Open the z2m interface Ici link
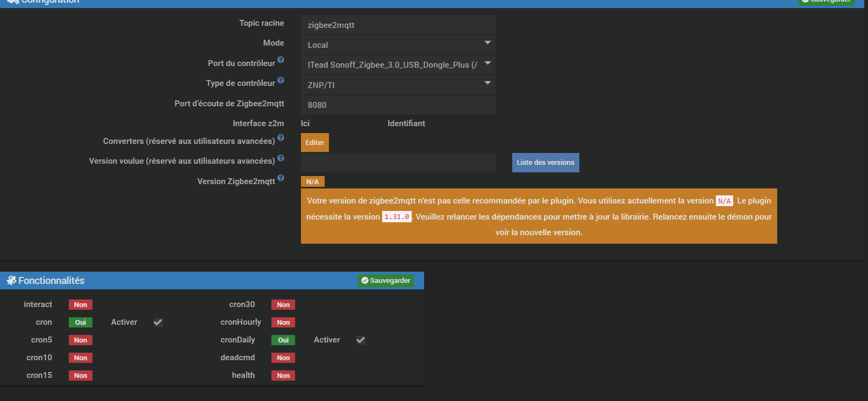This screenshot has width=868, height=401. click(305, 123)
